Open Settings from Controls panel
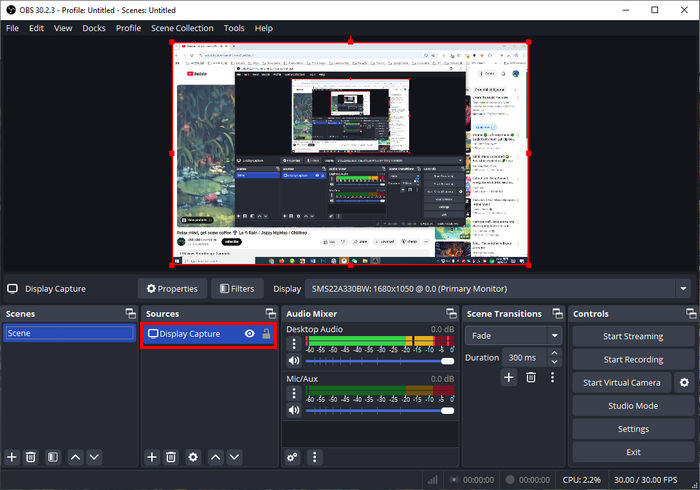Viewport: 700px width, 490px height. 633,429
